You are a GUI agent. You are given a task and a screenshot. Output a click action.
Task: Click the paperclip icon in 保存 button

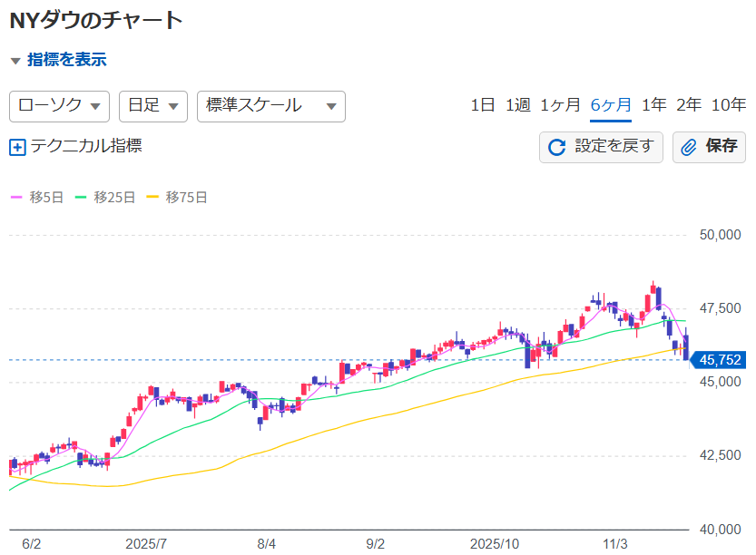(689, 147)
